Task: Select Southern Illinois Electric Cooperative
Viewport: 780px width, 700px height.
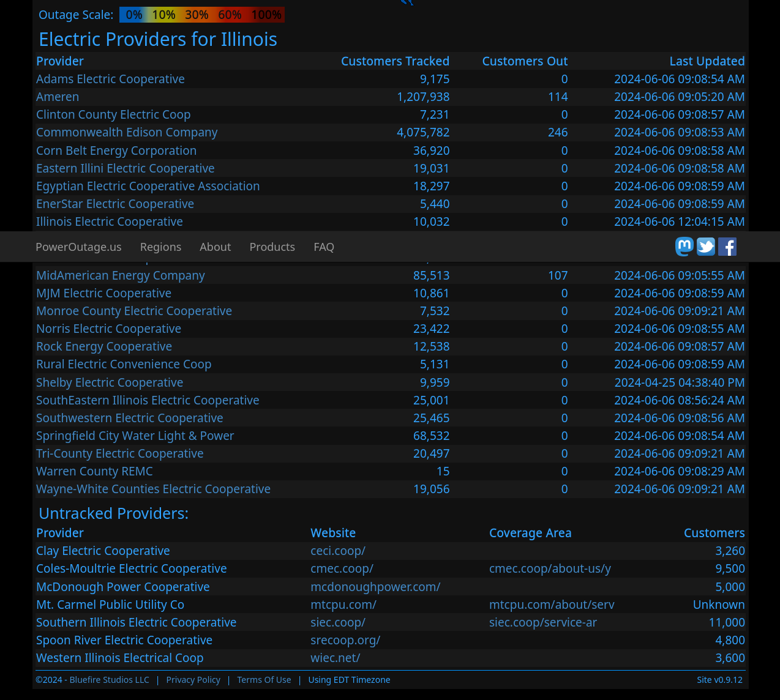Action: pos(137,622)
